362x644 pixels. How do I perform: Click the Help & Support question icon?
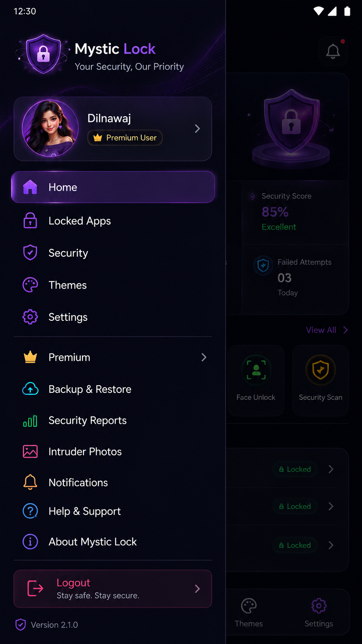point(30,511)
